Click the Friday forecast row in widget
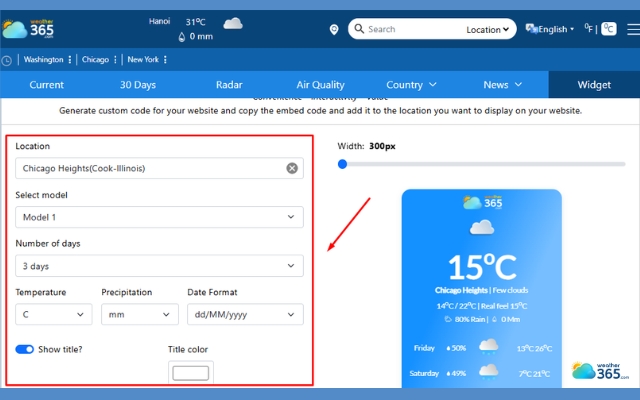Viewport: 640px width, 400px height. coord(482,348)
